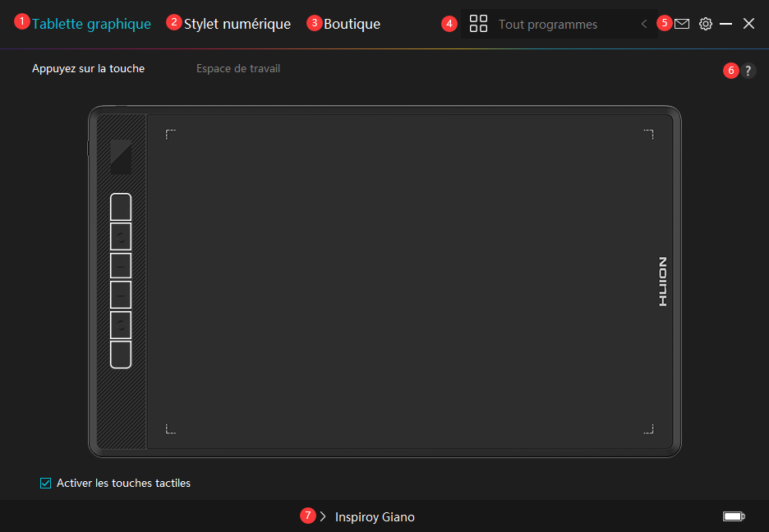Click the question mark help icon
The height and width of the screenshot is (532, 769).
[748, 71]
